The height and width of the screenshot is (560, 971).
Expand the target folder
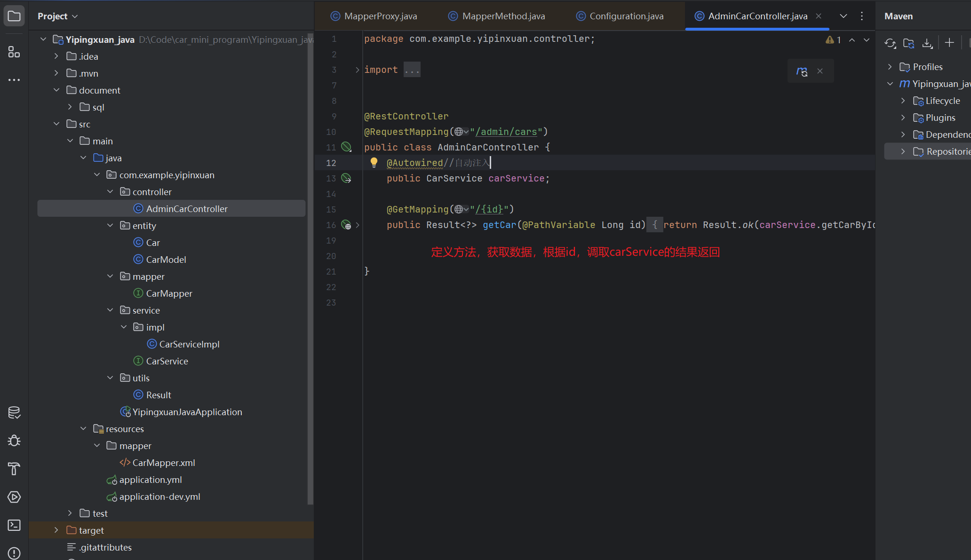(x=56, y=530)
